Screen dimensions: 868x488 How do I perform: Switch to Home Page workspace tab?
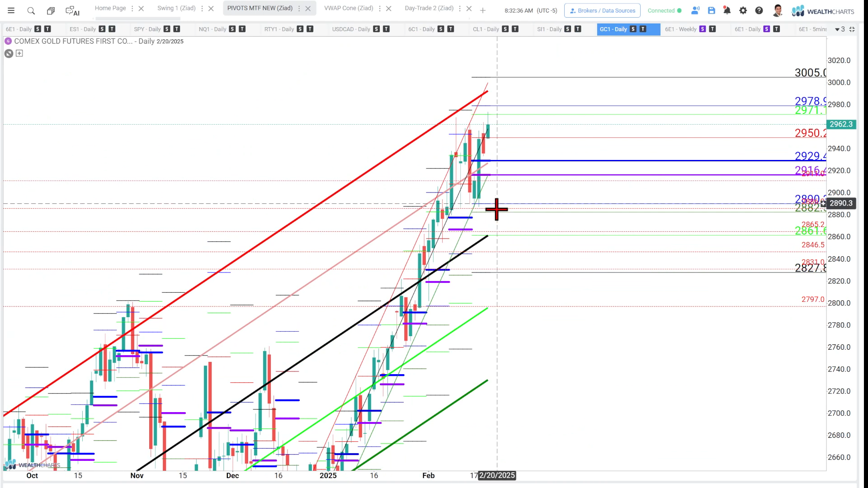click(110, 8)
